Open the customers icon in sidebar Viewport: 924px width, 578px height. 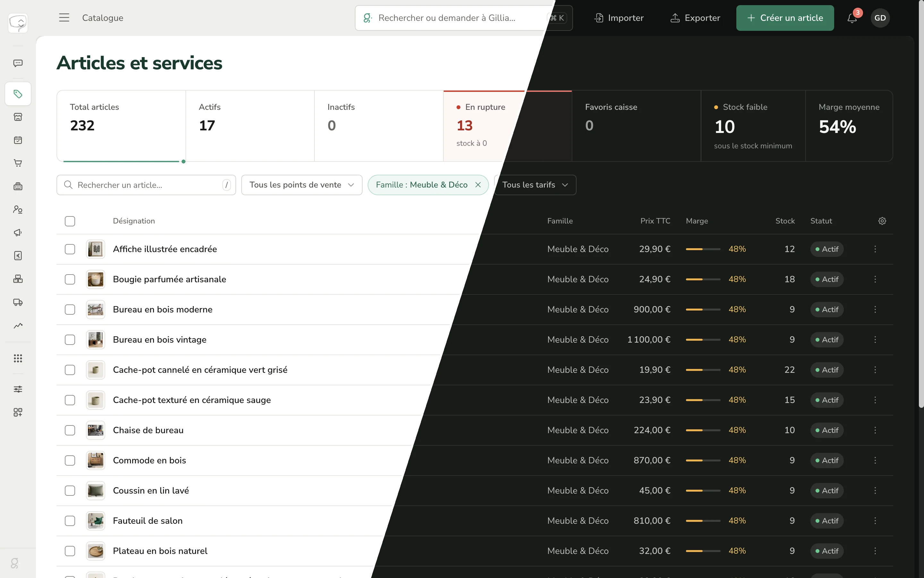pyautogui.click(x=18, y=209)
